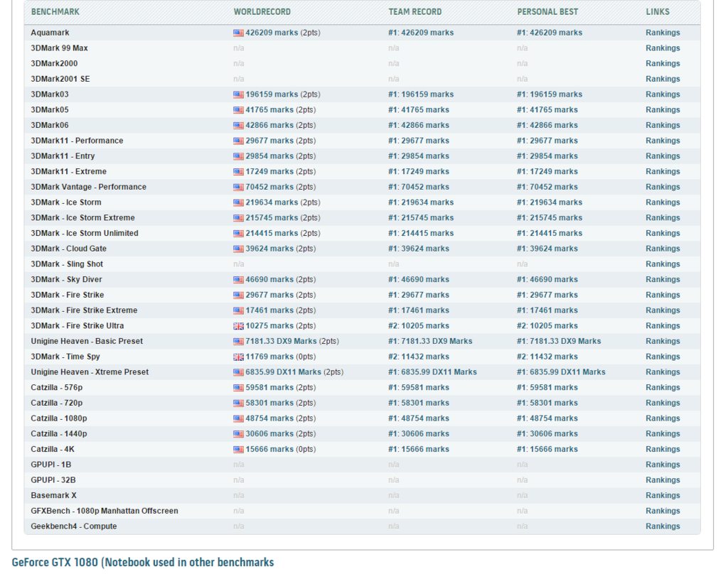Open the Vantage world record 70452 marks
The width and height of the screenshot is (728, 574).
(269, 187)
